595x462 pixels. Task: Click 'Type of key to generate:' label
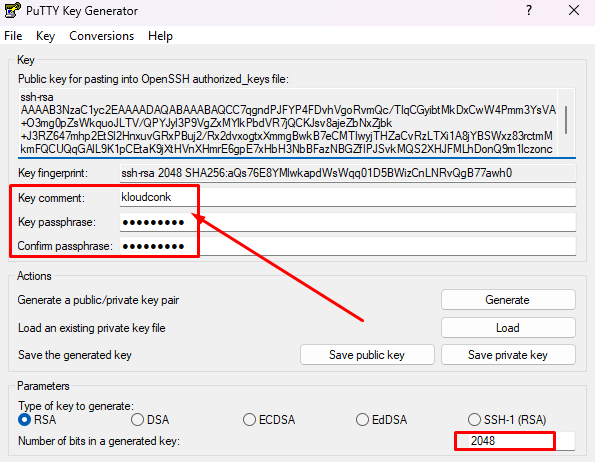tap(76, 406)
